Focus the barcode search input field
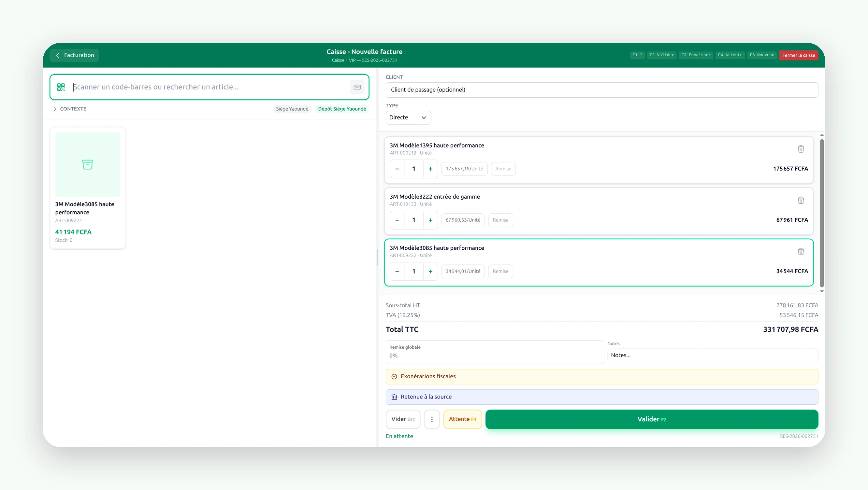The height and width of the screenshot is (490, 868). coord(209,87)
